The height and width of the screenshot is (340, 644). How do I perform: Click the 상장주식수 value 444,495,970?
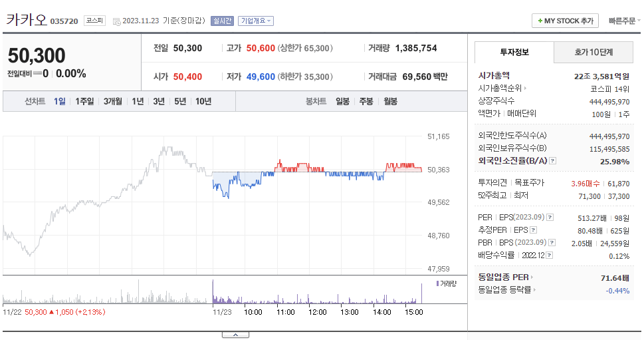609,102
